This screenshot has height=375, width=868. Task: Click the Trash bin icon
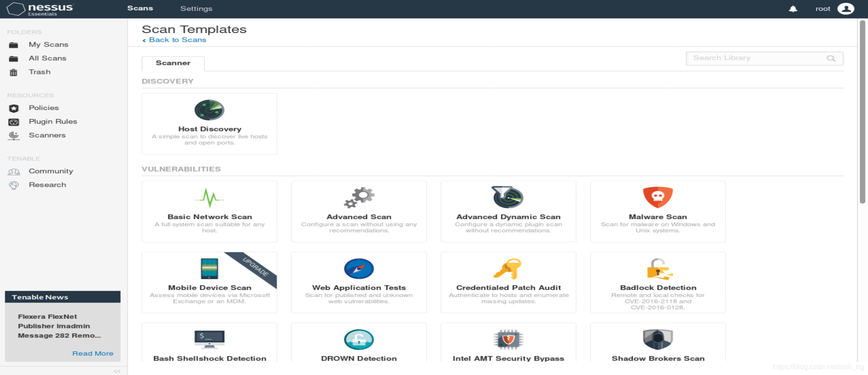14,72
